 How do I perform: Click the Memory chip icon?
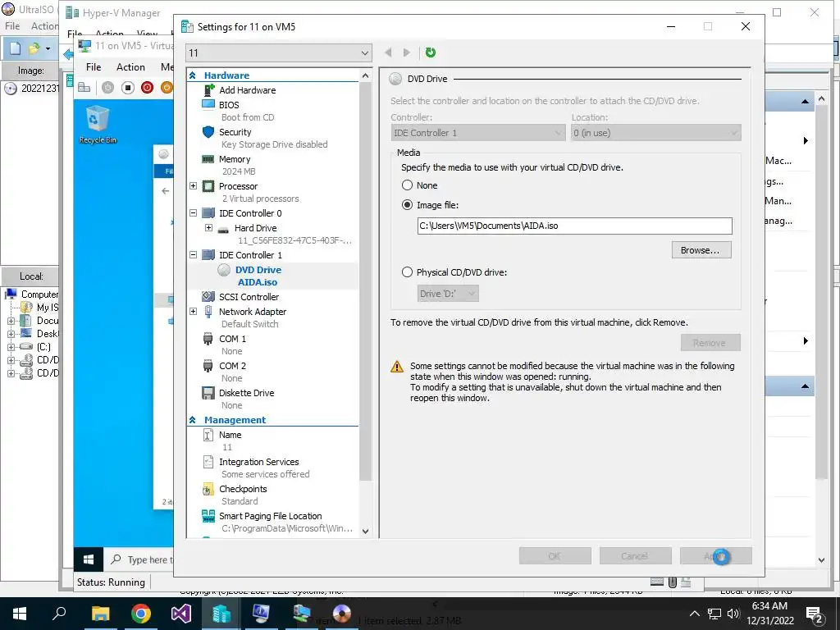pyautogui.click(x=208, y=159)
